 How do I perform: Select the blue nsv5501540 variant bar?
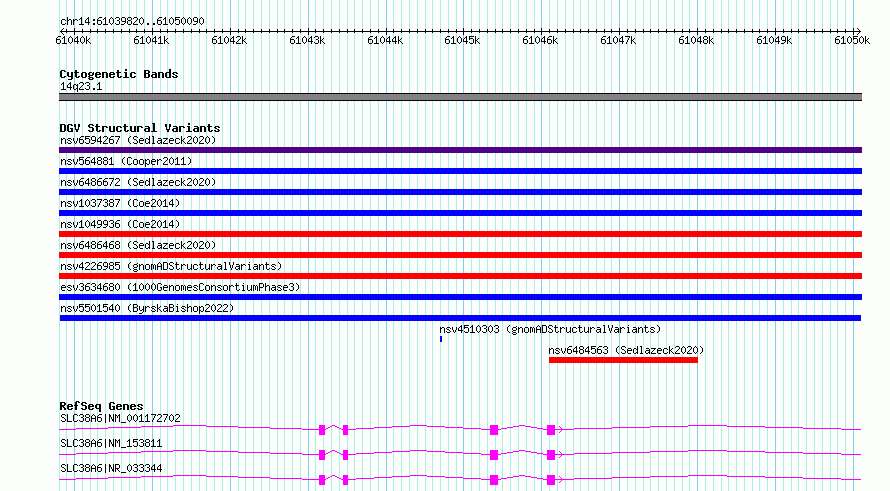tap(460, 318)
